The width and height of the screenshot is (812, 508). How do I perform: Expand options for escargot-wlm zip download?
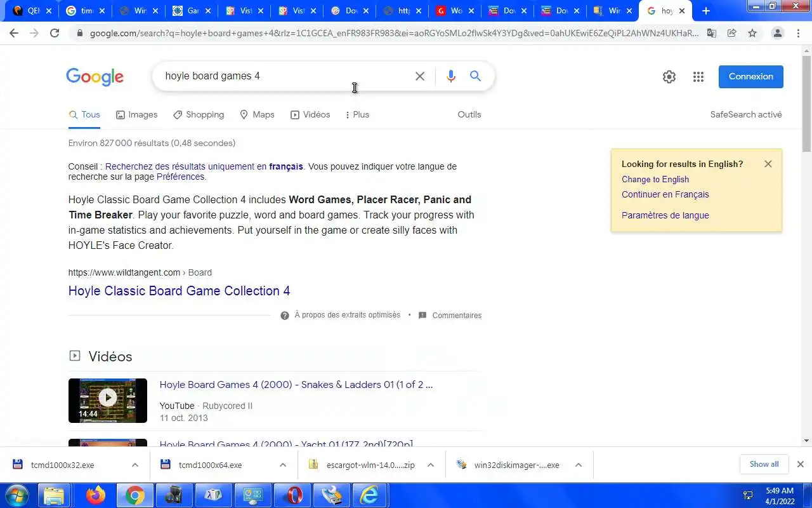point(431,465)
